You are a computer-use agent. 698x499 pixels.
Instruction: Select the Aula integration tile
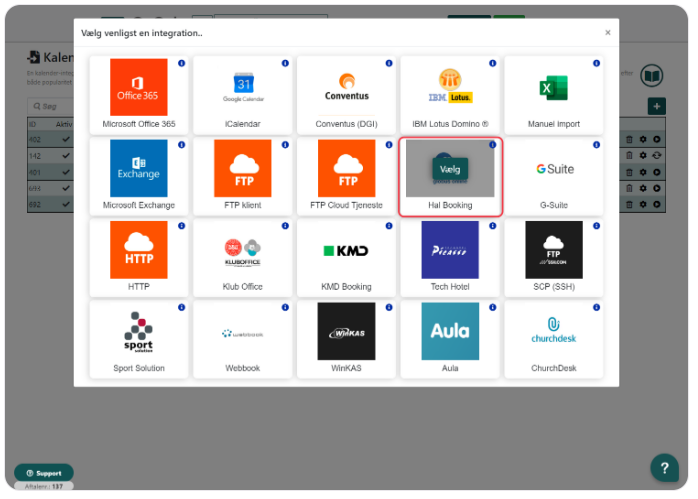pyautogui.click(x=450, y=339)
